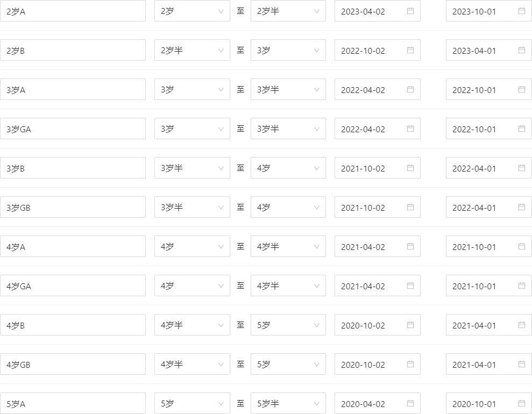Click the 4岁GB class name input
This screenshot has width=532, height=414.
[x=73, y=364]
